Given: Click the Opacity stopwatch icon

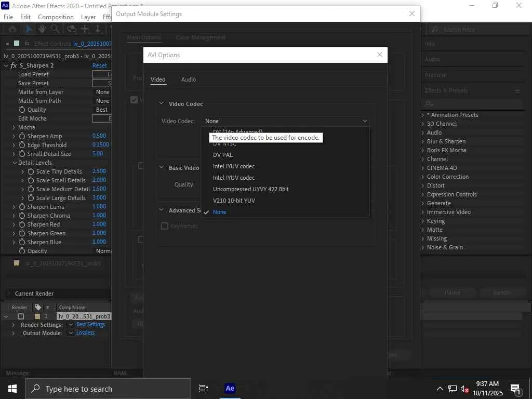Looking at the screenshot, I should 22,251.
